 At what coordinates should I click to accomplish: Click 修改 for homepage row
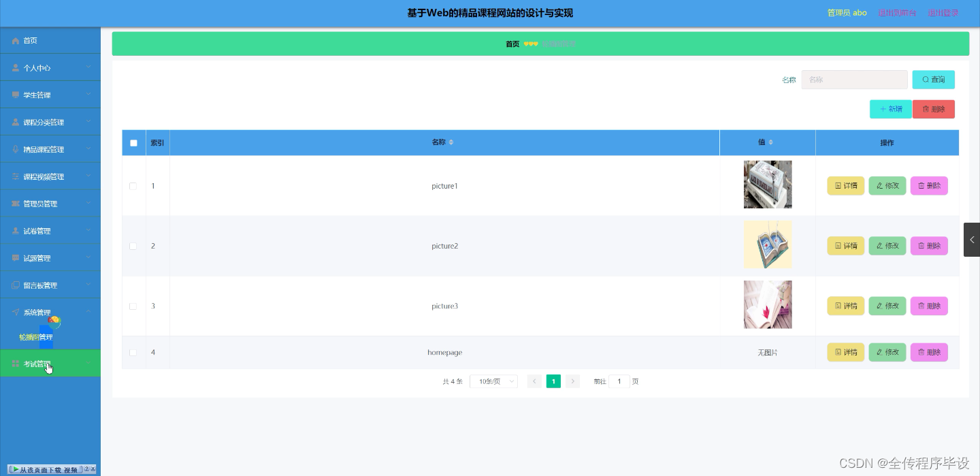(887, 352)
